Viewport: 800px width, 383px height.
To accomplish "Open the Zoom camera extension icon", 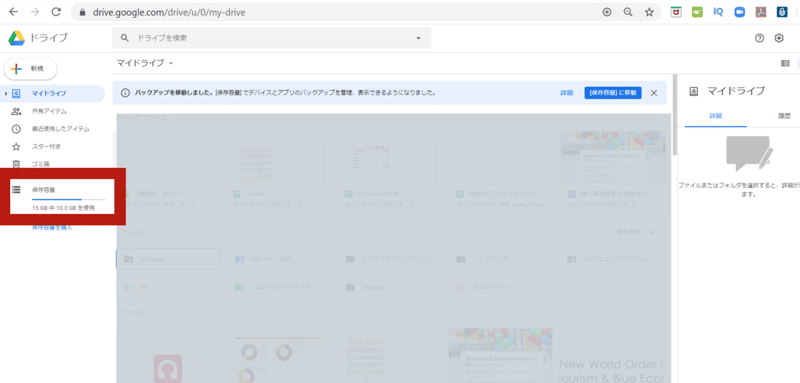I will tap(740, 12).
